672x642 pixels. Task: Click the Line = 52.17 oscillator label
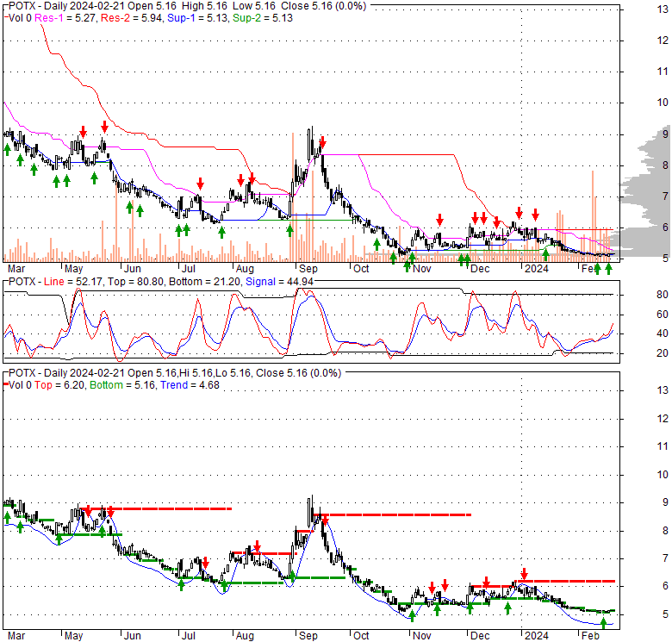coord(73,282)
